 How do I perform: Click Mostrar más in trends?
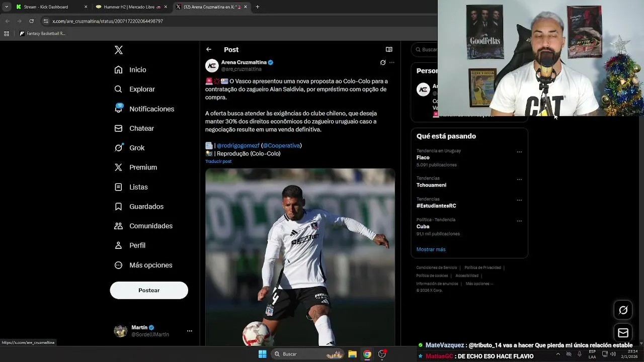[431, 249]
